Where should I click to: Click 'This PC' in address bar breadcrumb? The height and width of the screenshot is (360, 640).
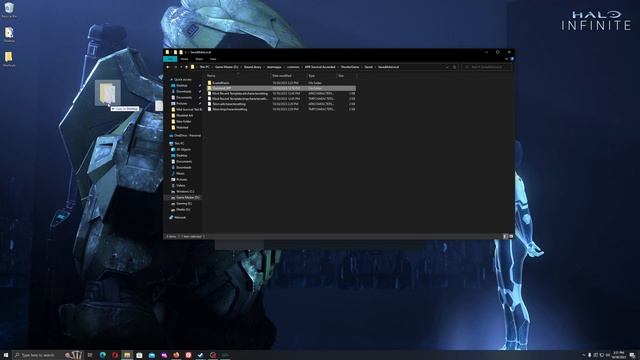click(x=204, y=67)
